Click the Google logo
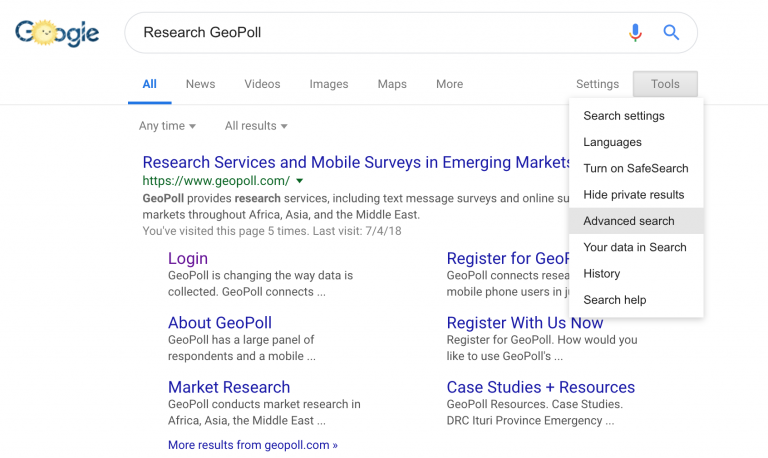Viewport: 768px width, 458px height. pos(57,33)
